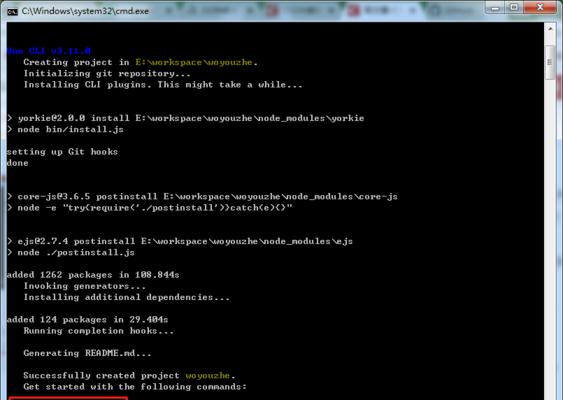Click the vertical scrollbar thumb

pyautogui.click(x=550, y=62)
